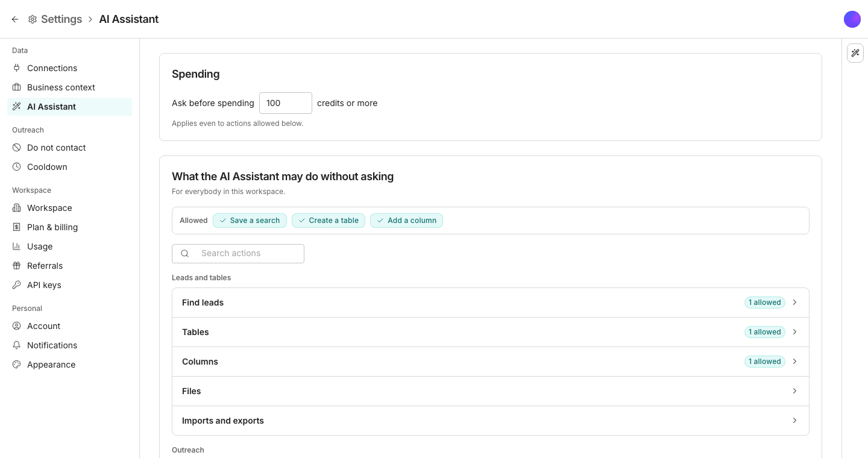Viewport: 868px width, 458px height.
Task: Focus the Search actions field
Action: (x=238, y=254)
